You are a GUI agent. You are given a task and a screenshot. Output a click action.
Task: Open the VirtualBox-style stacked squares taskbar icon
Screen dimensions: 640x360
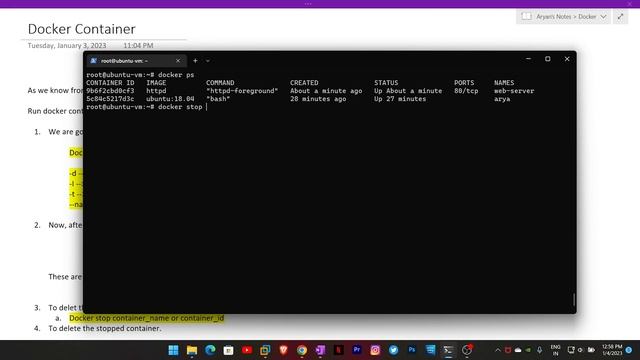coord(265,350)
